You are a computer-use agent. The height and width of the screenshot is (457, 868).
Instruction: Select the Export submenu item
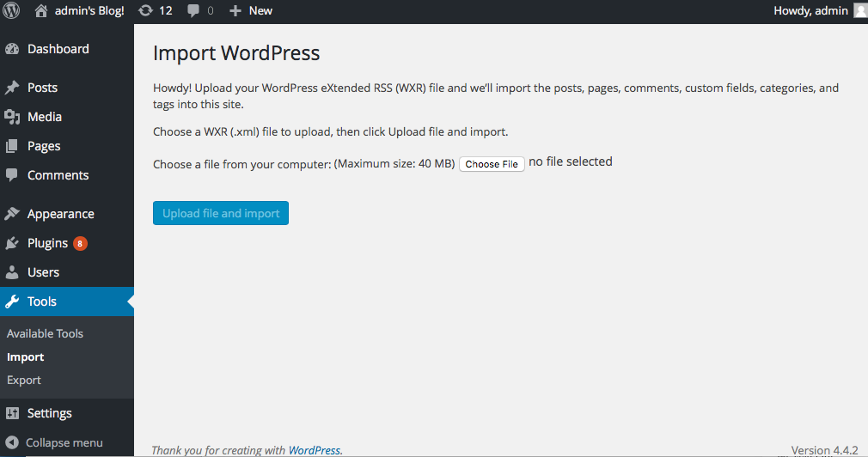click(24, 380)
